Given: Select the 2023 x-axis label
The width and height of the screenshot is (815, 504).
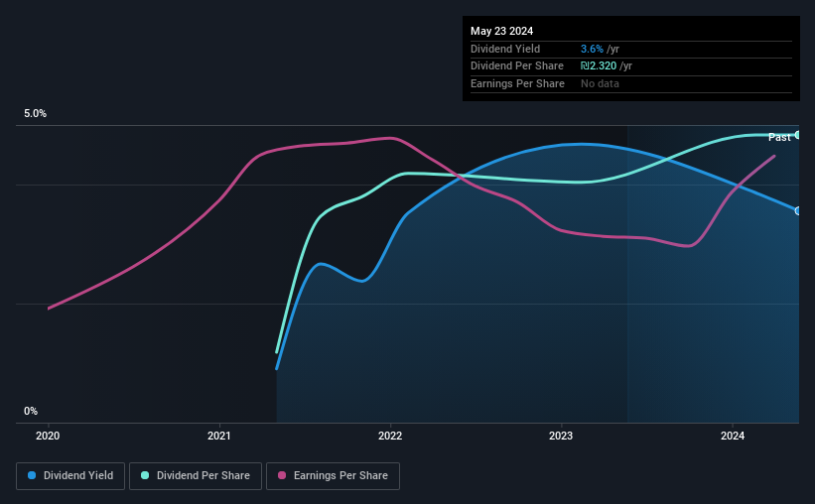Looking at the screenshot, I should click(x=561, y=436).
